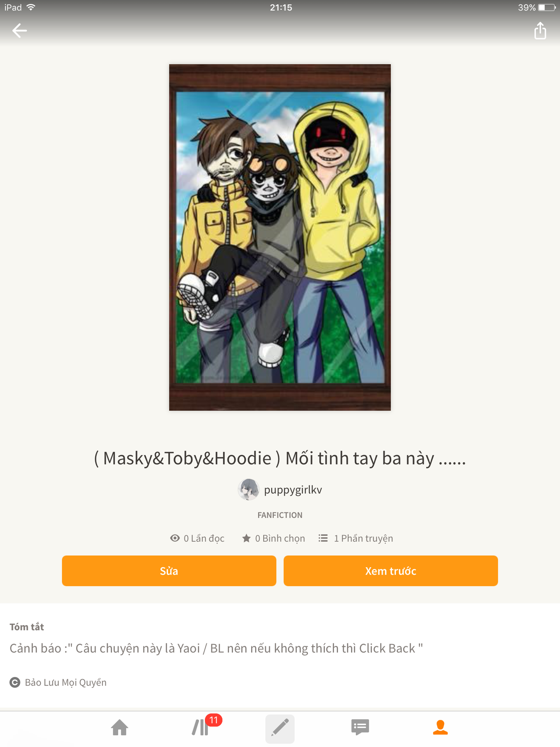Tap the list icon for story parts
560x747 pixels.
(323, 538)
